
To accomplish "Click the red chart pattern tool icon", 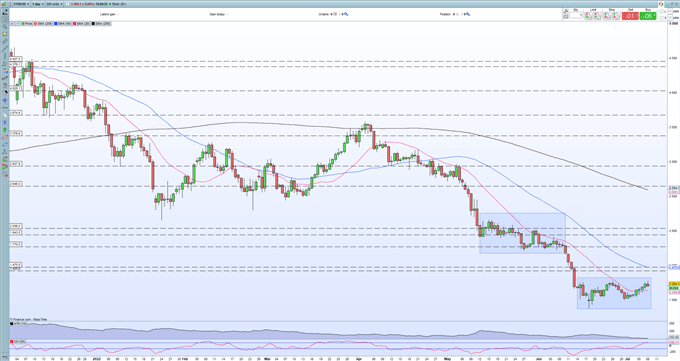I will pos(5,158).
